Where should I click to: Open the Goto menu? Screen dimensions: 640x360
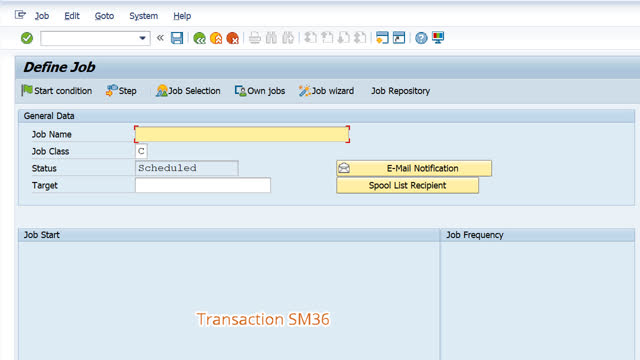coord(104,16)
